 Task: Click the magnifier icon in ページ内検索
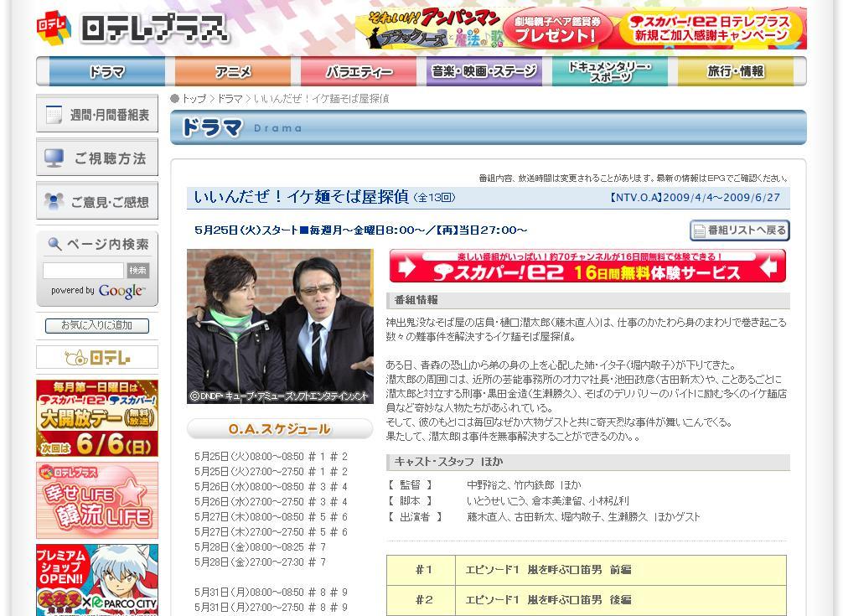point(54,244)
